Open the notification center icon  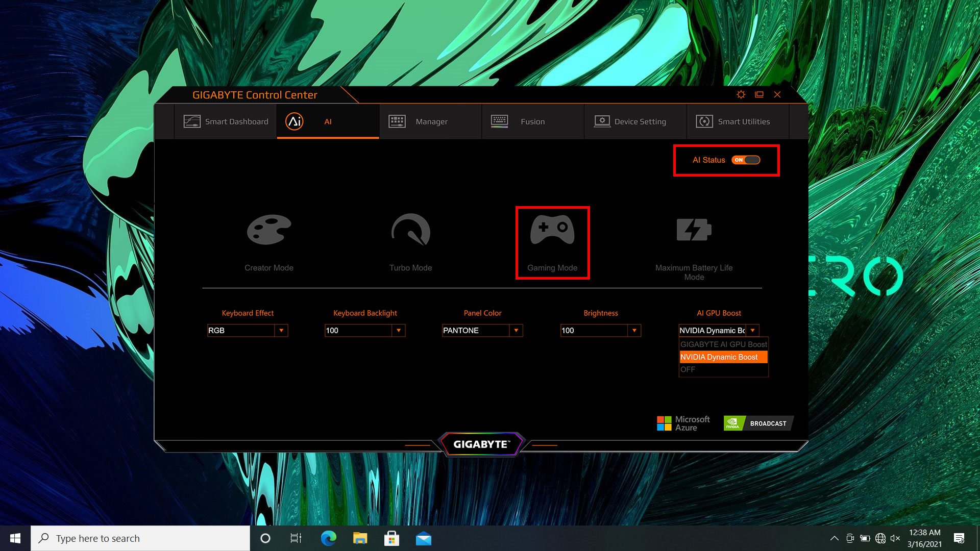pyautogui.click(x=959, y=538)
